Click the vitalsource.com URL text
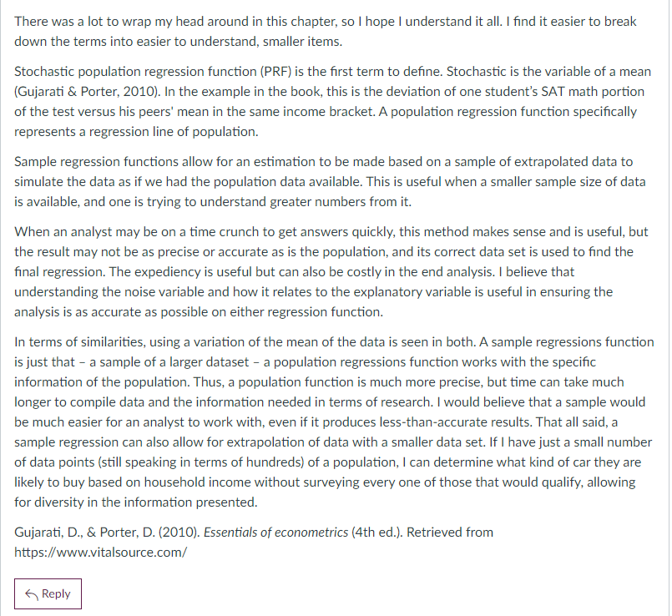Image resolution: width=672 pixels, height=616 pixels. pos(100,552)
